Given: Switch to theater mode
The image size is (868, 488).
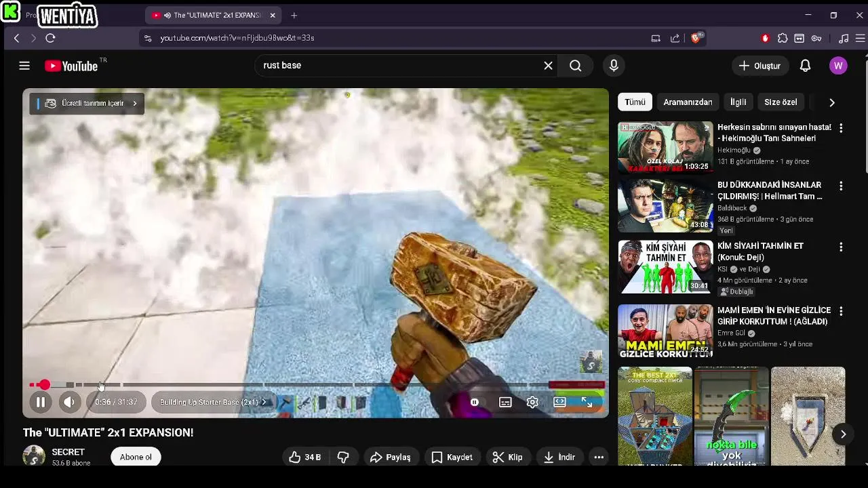Looking at the screenshot, I should tap(559, 403).
